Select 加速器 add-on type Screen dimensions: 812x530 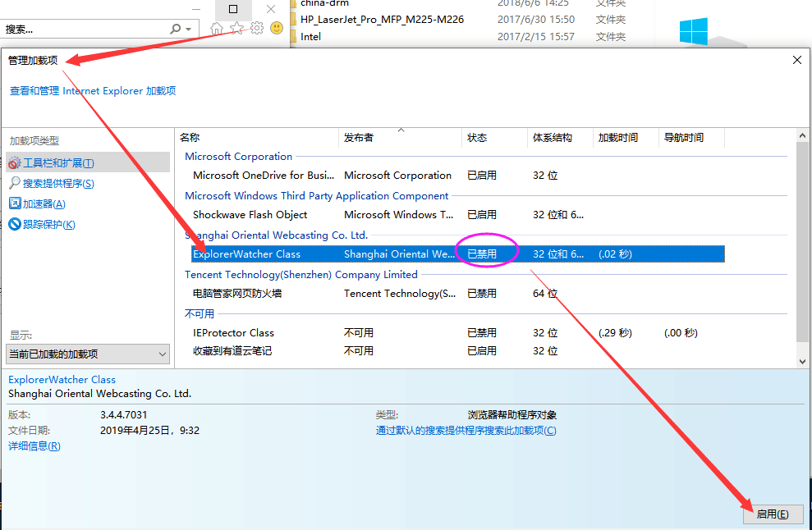pyautogui.click(x=44, y=204)
